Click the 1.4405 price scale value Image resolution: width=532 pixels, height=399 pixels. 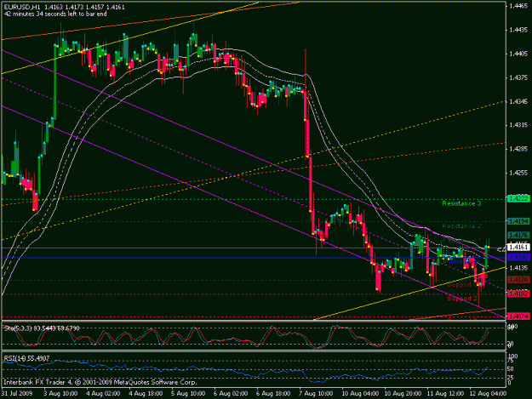[x=518, y=54]
